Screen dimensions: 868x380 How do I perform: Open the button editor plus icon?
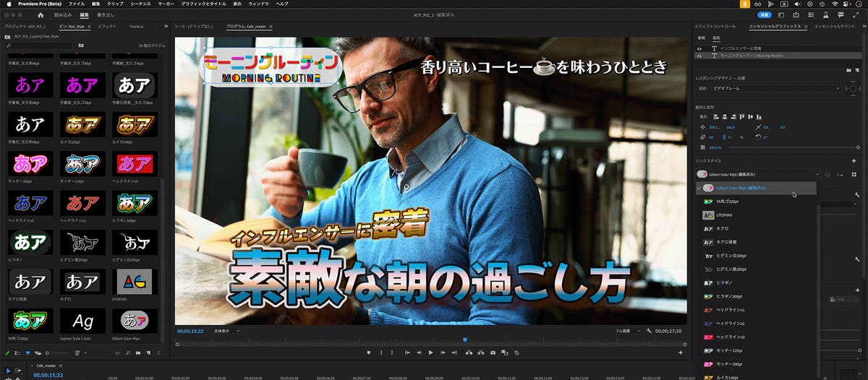[680, 353]
